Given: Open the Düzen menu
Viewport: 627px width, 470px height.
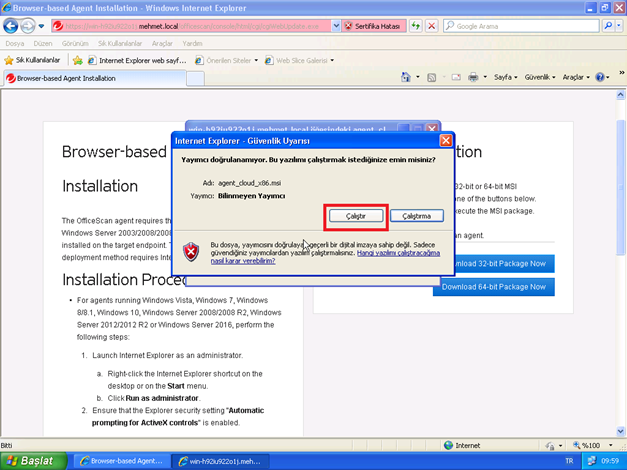Looking at the screenshot, I should pos(43,44).
